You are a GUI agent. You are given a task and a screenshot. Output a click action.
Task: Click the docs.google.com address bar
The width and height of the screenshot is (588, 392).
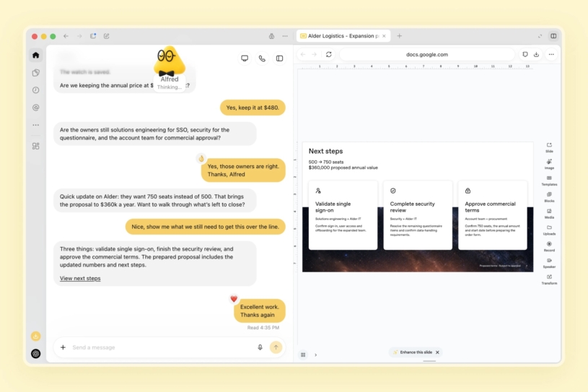coord(426,54)
